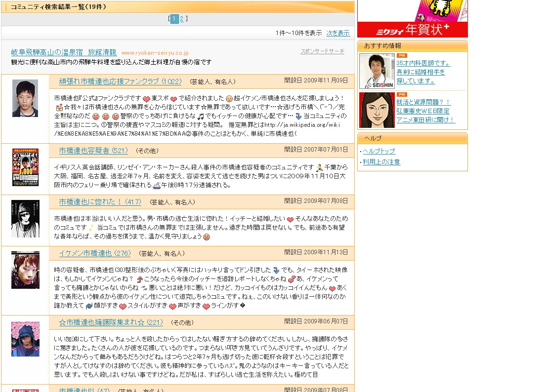Open イケメン市橋達也 (276) community link
Screen dimensions: 546x392
click(95, 253)
